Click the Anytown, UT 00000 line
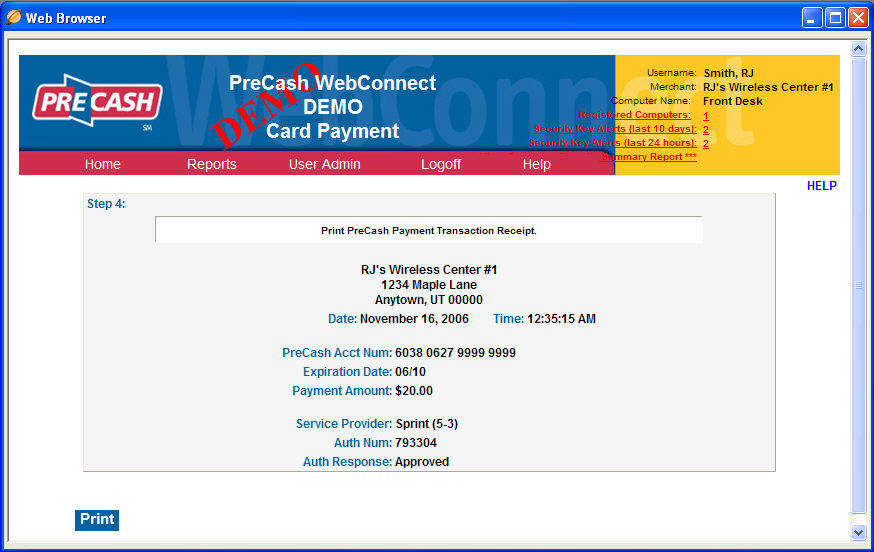Viewport: 874px width, 552px height. [x=429, y=300]
